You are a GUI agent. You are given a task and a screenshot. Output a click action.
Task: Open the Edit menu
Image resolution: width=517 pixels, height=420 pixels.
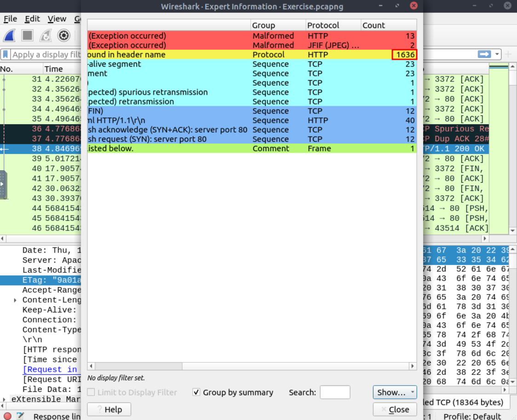tap(32, 19)
